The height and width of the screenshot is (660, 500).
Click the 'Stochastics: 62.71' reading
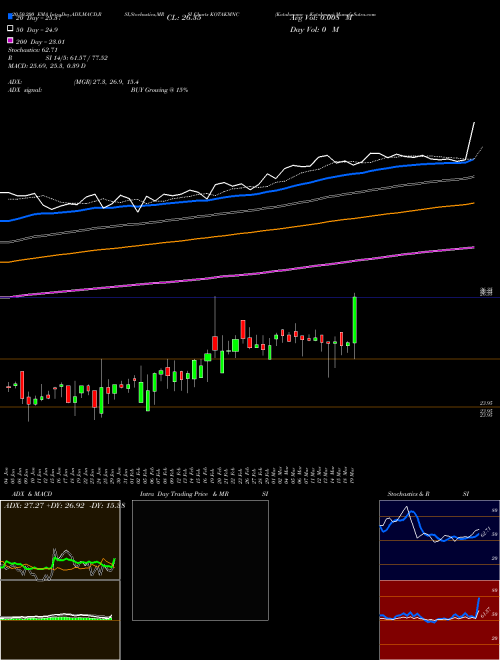click(x=32, y=50)
